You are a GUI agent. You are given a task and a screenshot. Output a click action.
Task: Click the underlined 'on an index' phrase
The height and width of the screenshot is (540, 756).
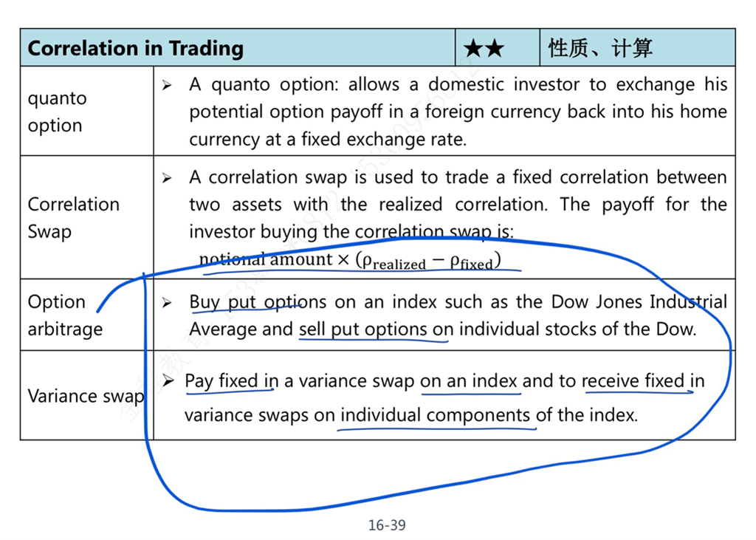pos(469,380)
